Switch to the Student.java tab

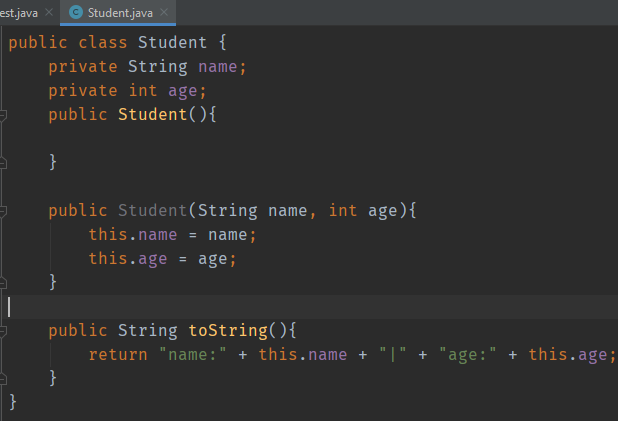pyautogui.click(x=118, y=13)
